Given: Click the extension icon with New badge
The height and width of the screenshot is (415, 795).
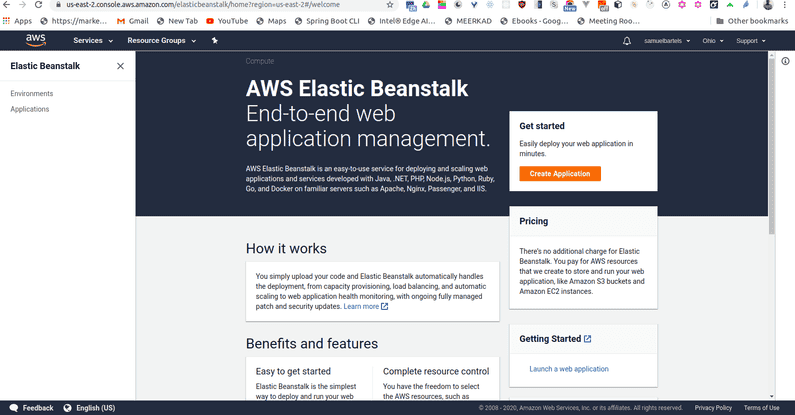Looking at the screenshot, I should [570, 6].
